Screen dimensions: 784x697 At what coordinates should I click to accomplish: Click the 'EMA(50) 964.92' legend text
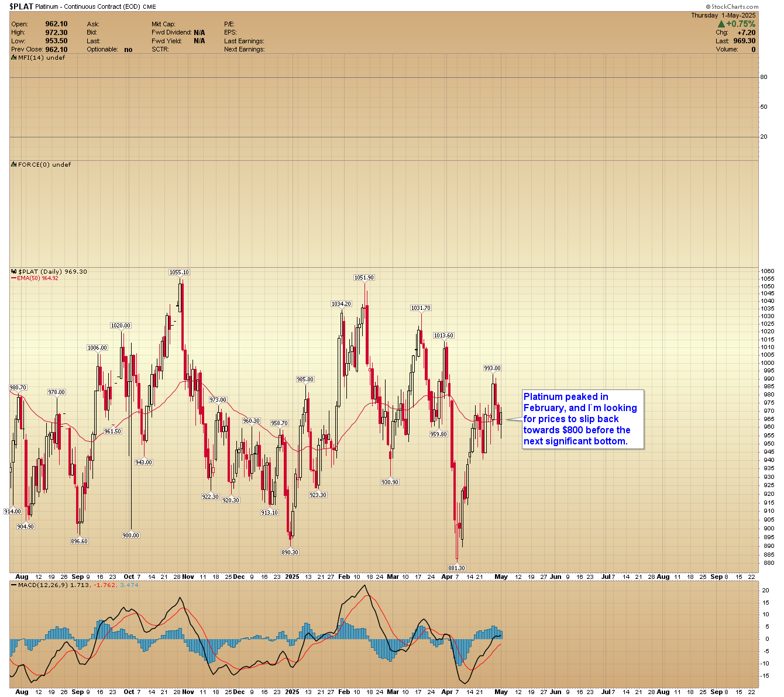tap(37, 278)
